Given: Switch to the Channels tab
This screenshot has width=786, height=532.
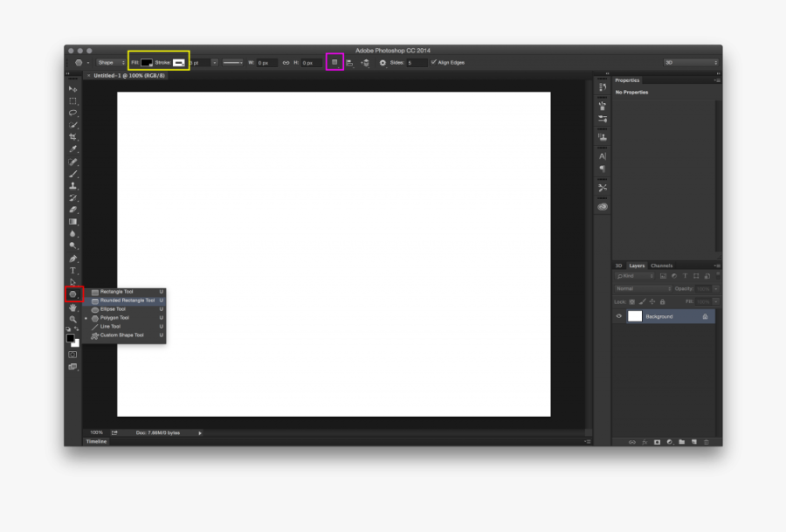Looking at the screenshot, I should (x=660, y=265).
